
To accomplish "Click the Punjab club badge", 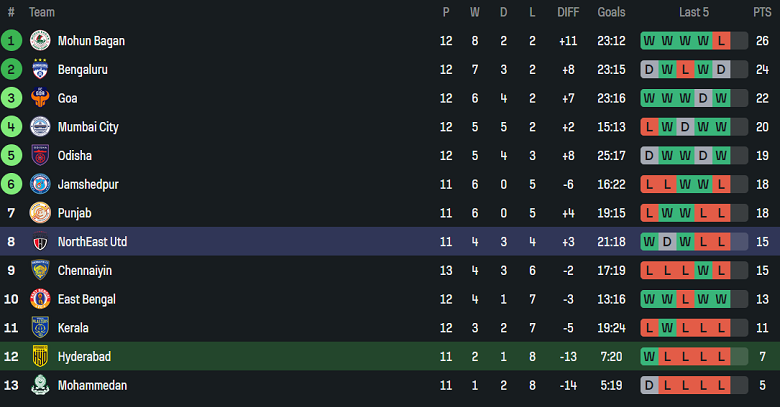I will 40,213.
